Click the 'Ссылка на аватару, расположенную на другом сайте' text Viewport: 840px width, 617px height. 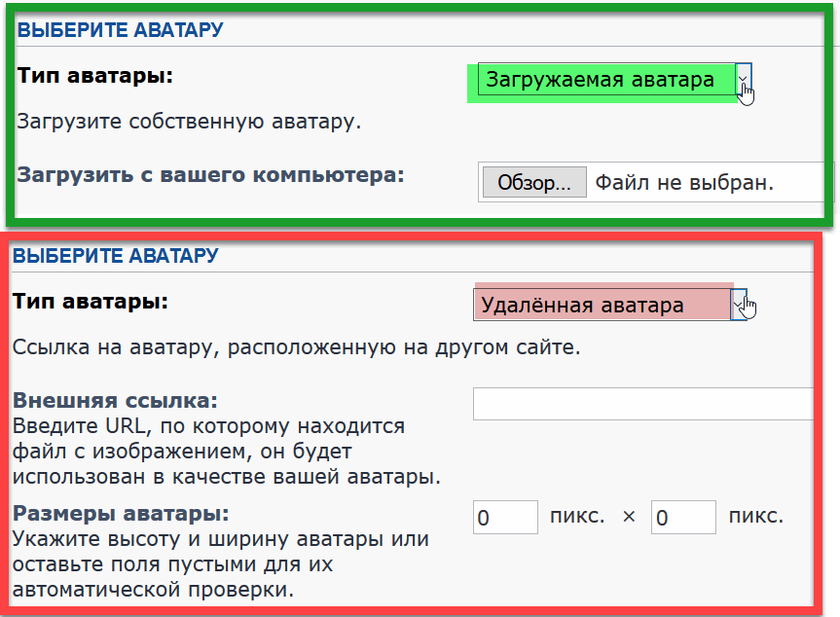[296, 347]
